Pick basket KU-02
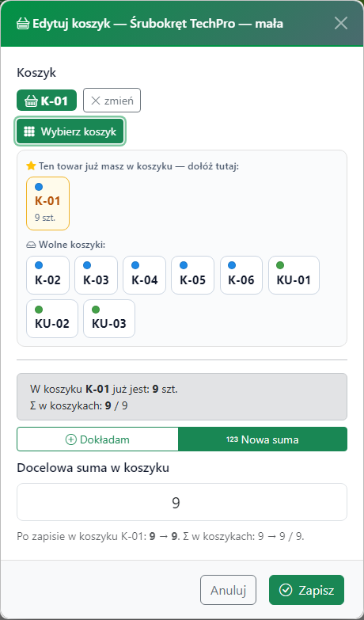364x620 pixels. click(x=52, y=318)
